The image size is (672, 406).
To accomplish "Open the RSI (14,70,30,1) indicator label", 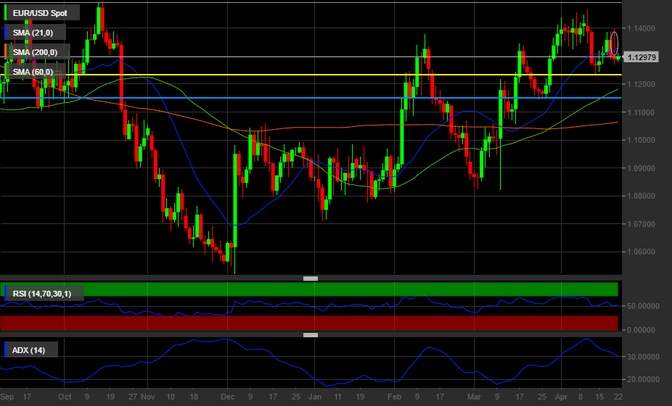I will tap(44, 292).
